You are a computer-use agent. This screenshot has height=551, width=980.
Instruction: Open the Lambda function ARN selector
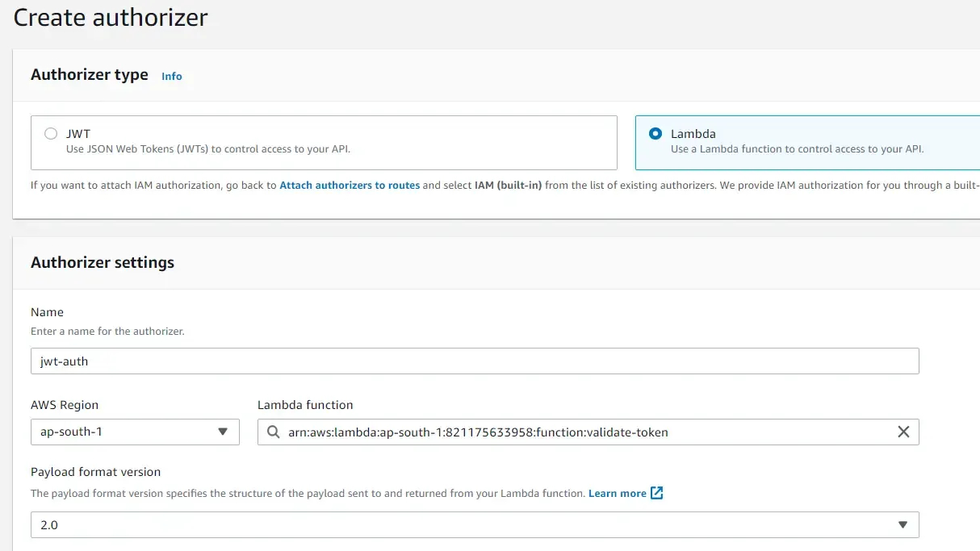click(x=588, y=432)
